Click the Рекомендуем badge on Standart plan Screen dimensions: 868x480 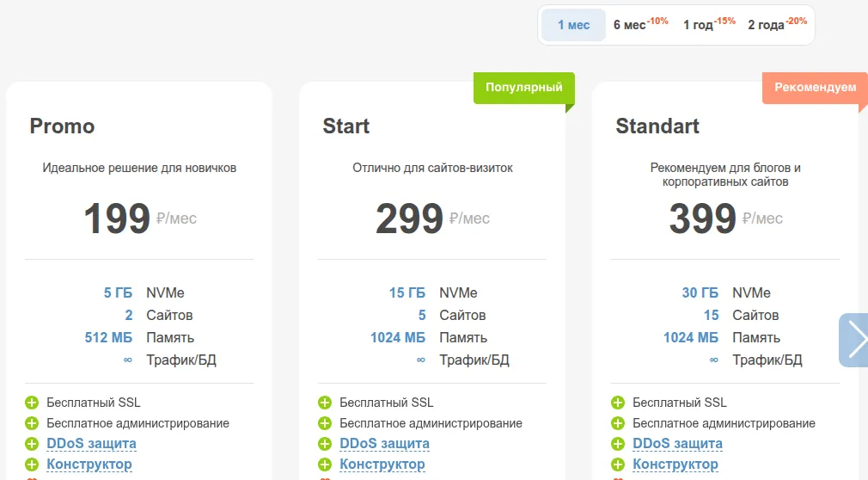click(x=815, y=88)
